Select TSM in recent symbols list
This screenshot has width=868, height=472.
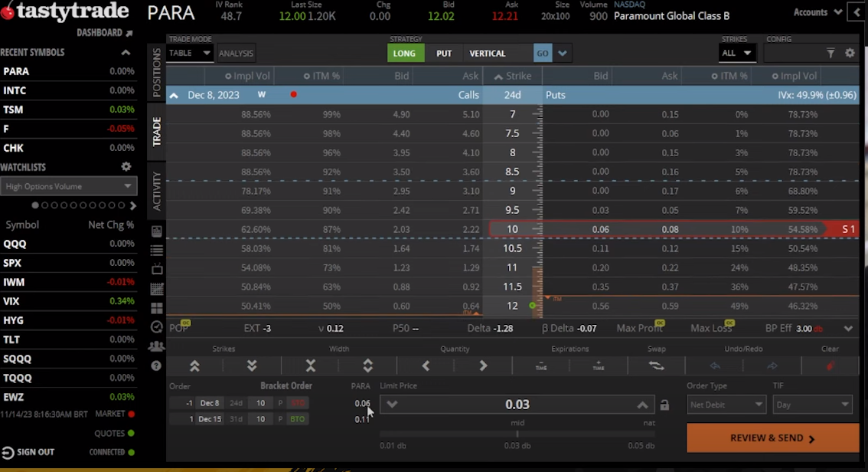[14, 110]
